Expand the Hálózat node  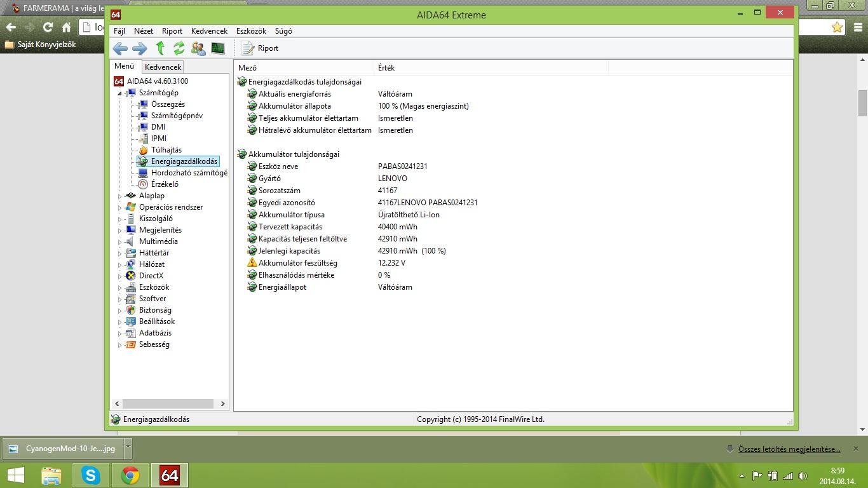119,265
